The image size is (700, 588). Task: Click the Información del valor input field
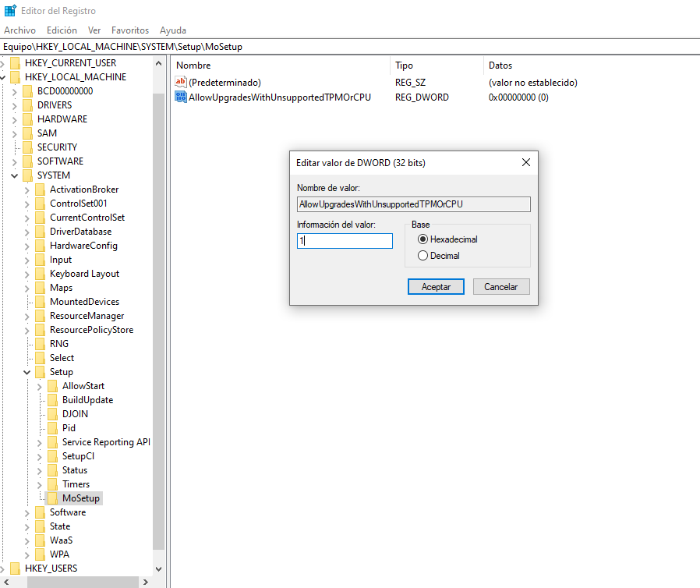(344, 240)
